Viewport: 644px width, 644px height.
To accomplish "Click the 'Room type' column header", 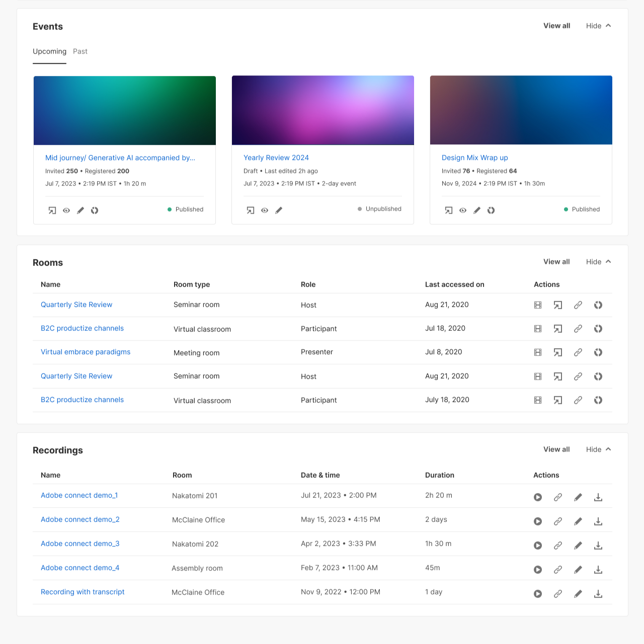I will pos(192,284).
